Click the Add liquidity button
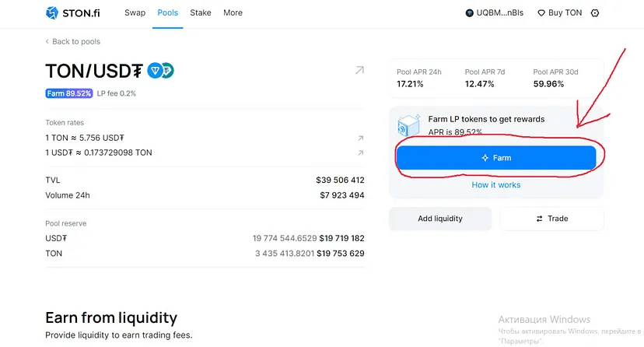Screen dimensions: 644x347 pyautogui.click(x=440, y=219)
